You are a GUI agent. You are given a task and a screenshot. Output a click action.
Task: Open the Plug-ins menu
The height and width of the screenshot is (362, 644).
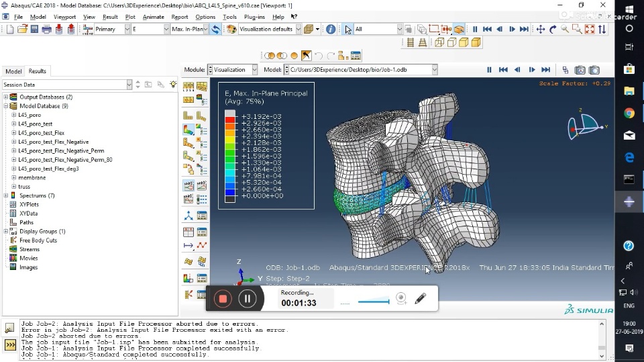click(254, 17)
